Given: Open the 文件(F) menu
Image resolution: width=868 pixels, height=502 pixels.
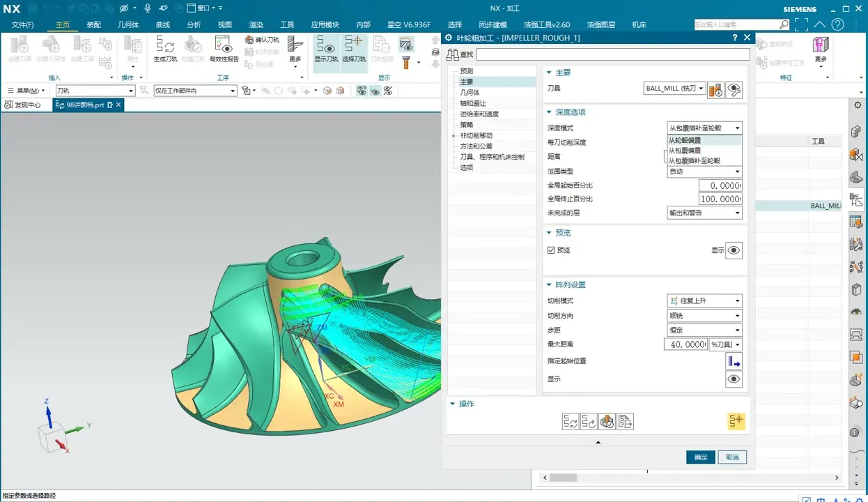Looking at the screenshot, I should [x=23, y=24].
